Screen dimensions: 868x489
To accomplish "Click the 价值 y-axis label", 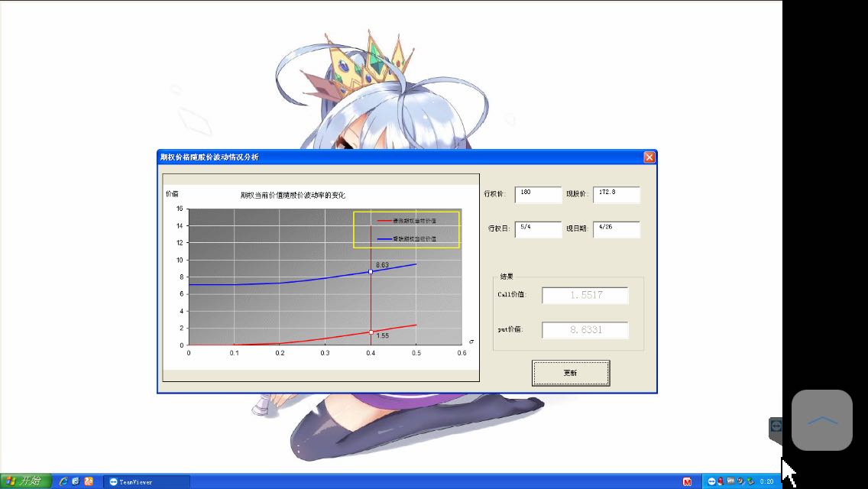I will [172, 194].
